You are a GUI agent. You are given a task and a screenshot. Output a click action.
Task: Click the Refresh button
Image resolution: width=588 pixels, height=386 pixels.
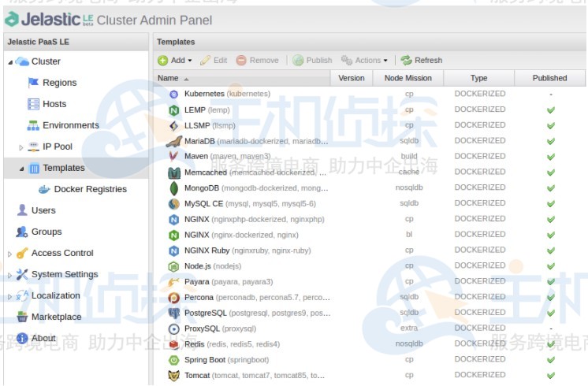pos(422,61)
